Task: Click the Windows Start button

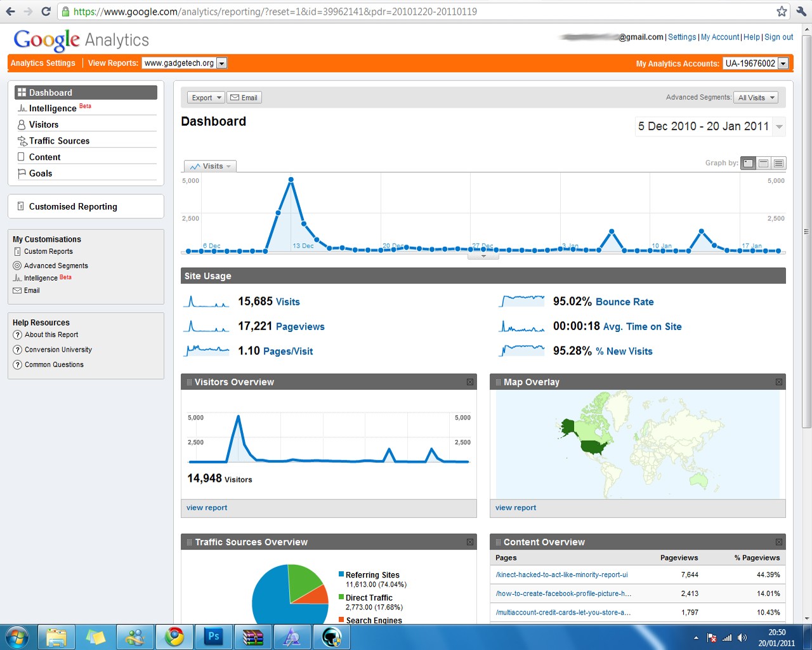Action: pyautogui.click(x=16, y=637)
